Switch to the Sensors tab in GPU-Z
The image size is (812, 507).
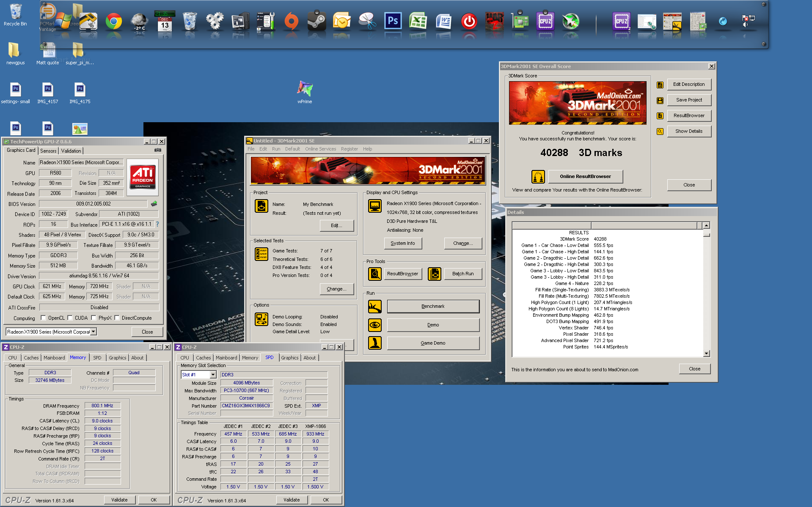click(48, 151)
